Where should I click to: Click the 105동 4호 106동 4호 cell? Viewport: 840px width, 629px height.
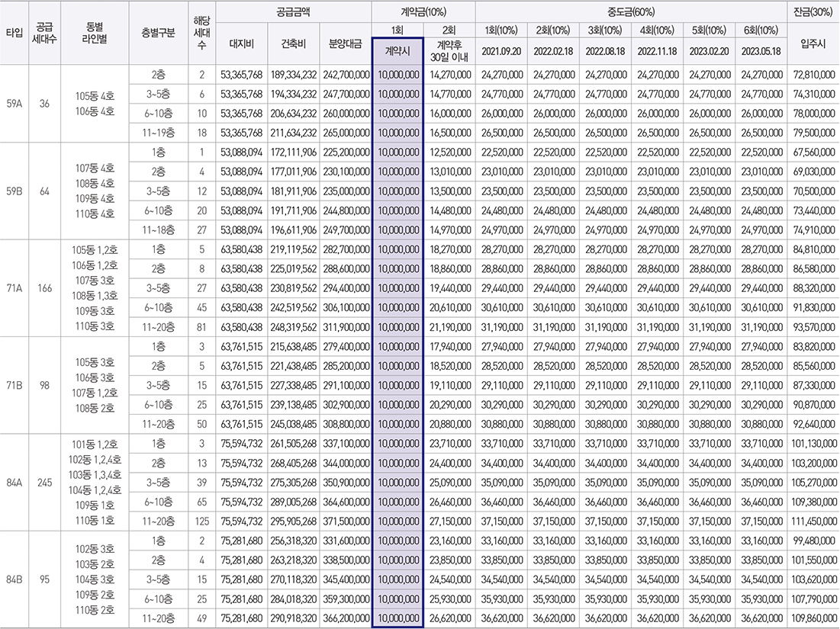(x=95, y=104)
